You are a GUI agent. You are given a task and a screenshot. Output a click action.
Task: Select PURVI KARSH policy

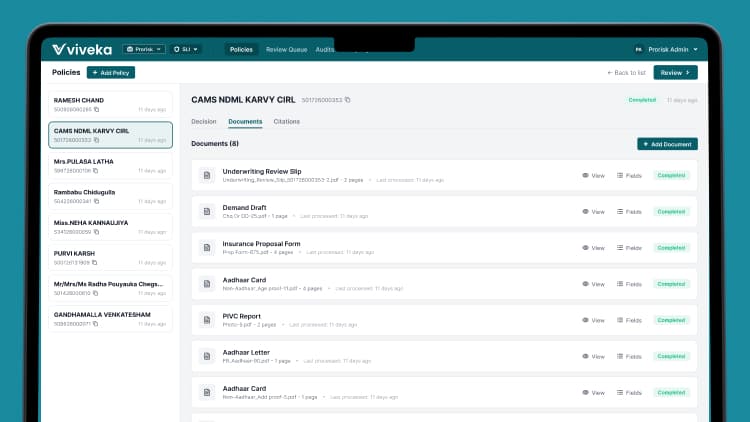(x=110, y=257)
